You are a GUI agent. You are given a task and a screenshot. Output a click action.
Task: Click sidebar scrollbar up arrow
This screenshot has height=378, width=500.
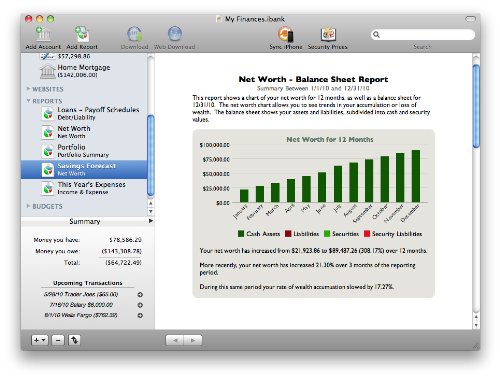pos(151,203)
